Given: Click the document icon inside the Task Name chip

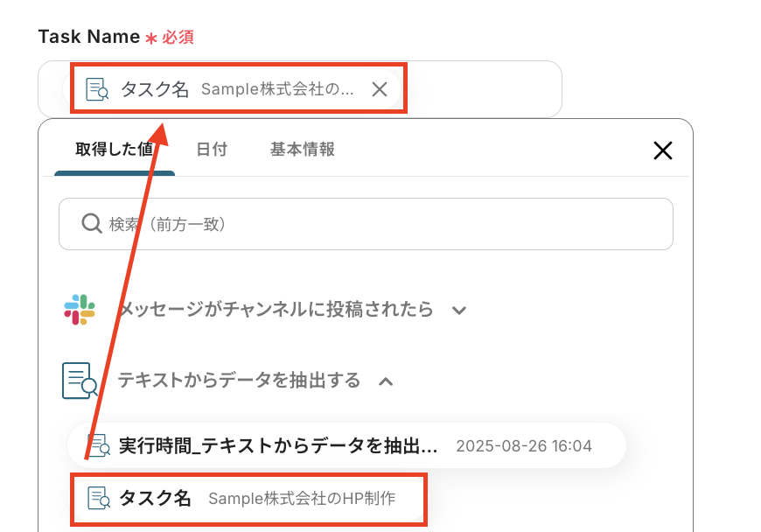Looking at the screenshot, I should click(97, 89).
